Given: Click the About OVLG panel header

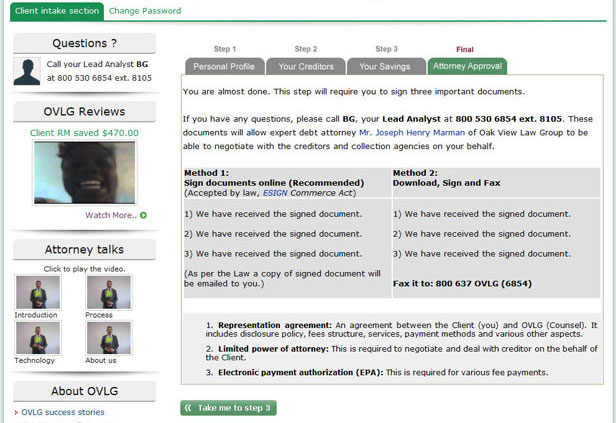Looking at the screenshot, I should pos(84,391).
